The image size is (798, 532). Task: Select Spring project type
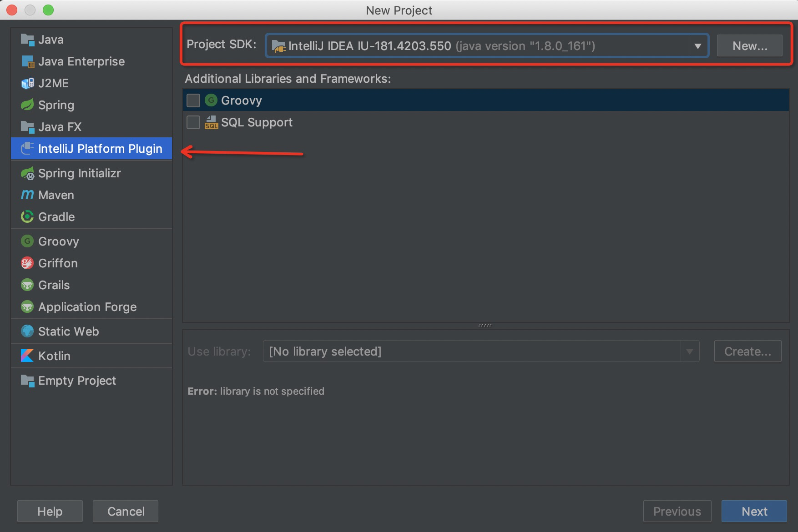click(91, 105)
